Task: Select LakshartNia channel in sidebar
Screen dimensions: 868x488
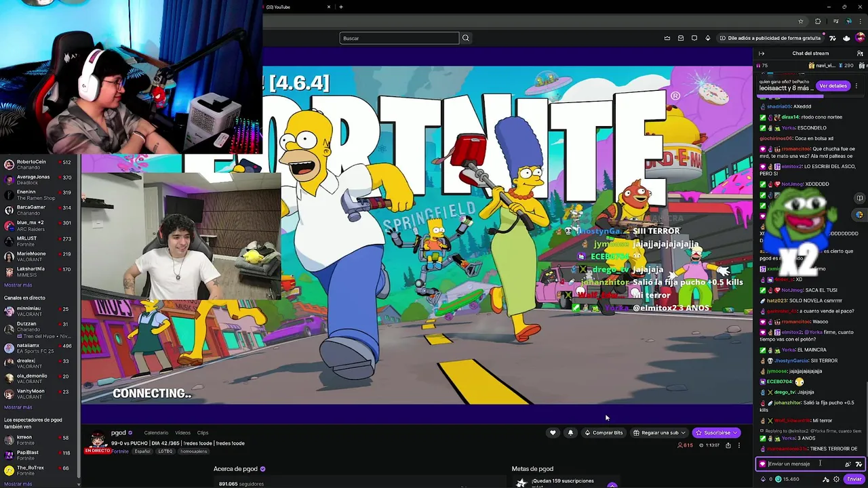Action: (x=39, y=272)
